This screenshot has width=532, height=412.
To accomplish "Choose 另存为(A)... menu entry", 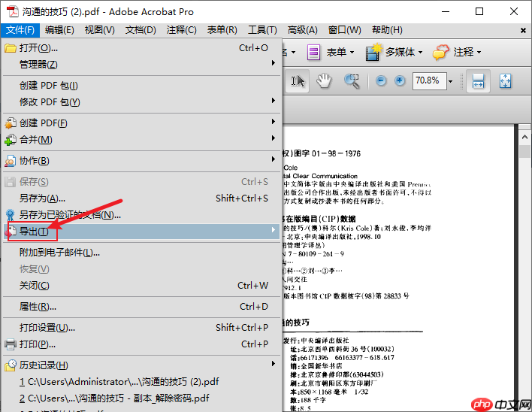I will 141,198.
